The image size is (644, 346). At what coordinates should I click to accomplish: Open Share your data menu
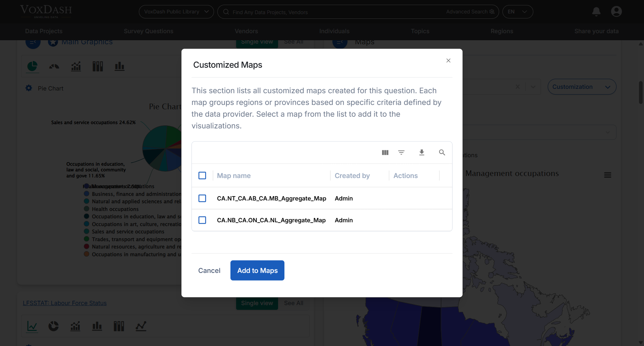coord(596,31)
